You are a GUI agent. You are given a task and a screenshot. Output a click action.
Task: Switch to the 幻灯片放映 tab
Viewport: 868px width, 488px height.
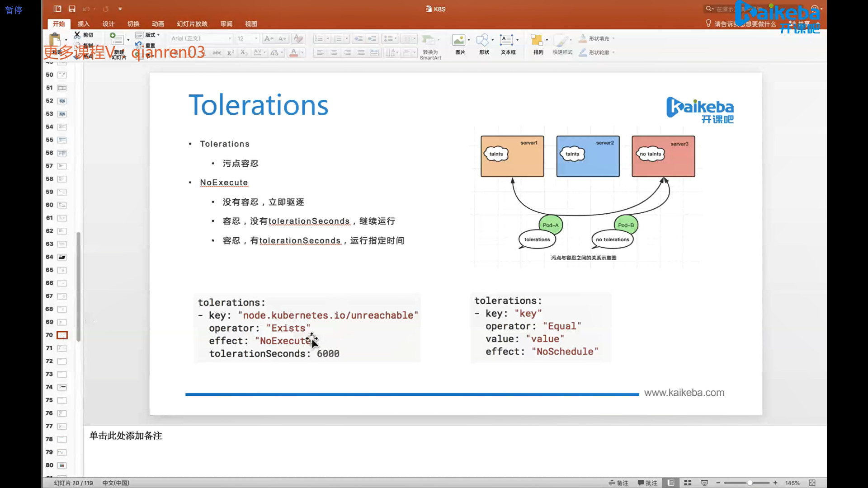(x=192, y=24)
